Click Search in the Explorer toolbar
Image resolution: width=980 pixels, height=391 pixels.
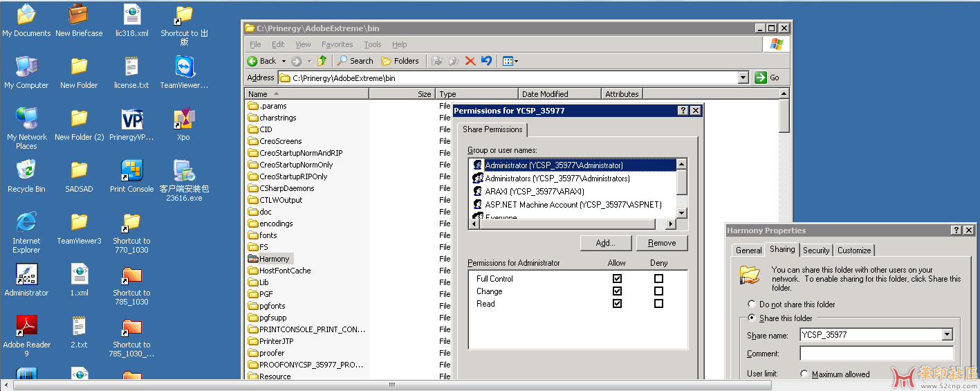coord(355,61)
